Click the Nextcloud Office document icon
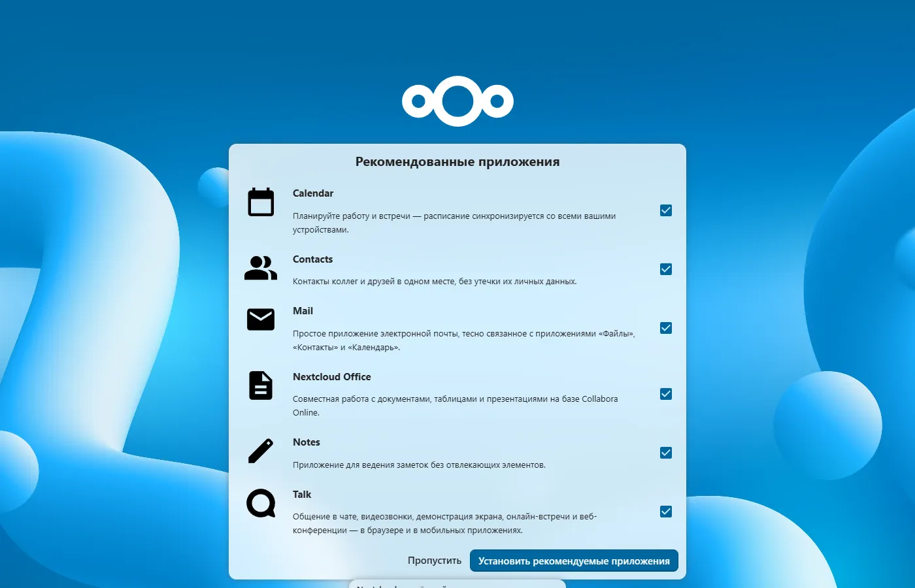The height and width of the screenshot is (588, 915). [x=261, y=385]
